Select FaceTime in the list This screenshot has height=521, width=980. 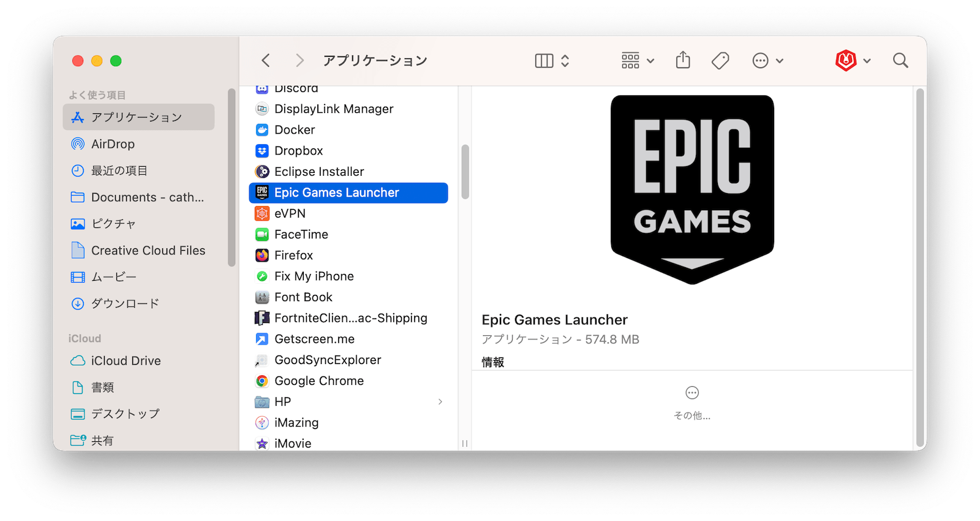pos(349,234)
